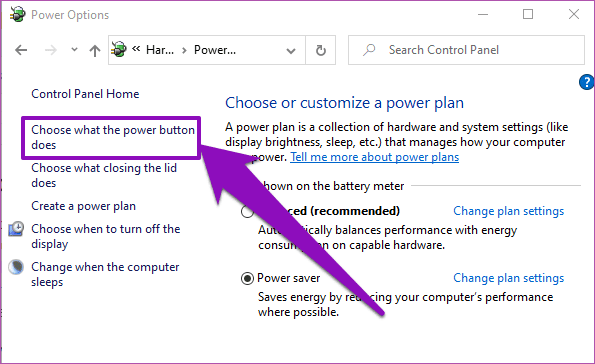This screenshot has width=595, height=364.
Task: Click the Power Options title bar icon
Action: (x=17, y=14)
